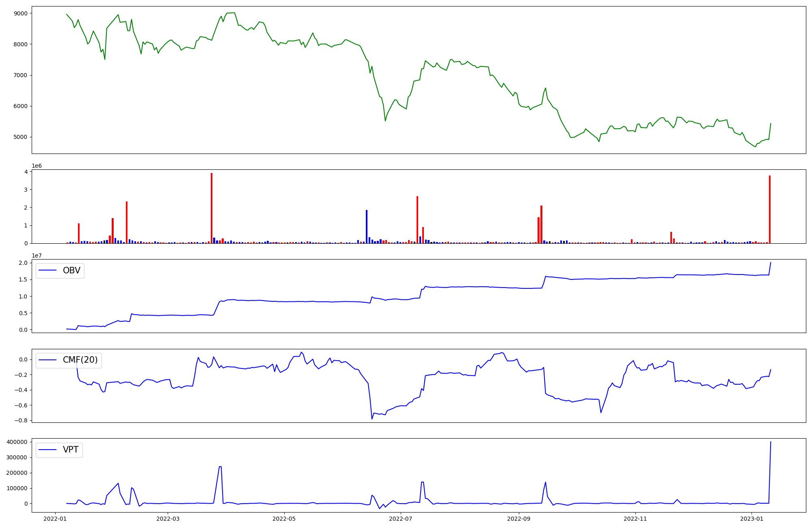
Task: Click the 2022-09 x-axis date label
Action: (519, 519)
